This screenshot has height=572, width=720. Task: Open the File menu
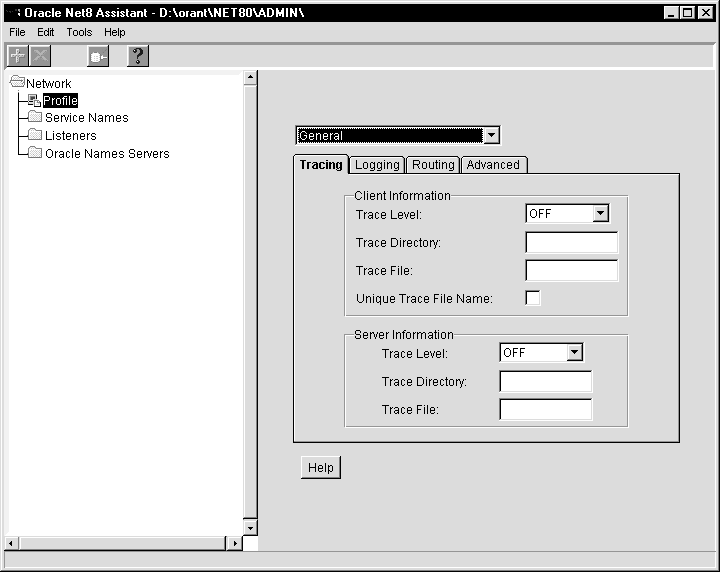tap(17, 32)
